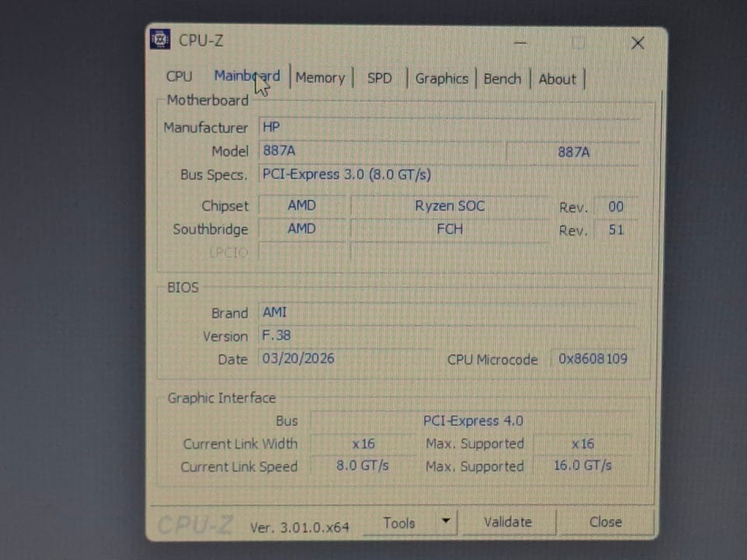Click the CPU-Z app icon in title bar
747x560 pixels.
pyautogui.click(x=160, y=40)
